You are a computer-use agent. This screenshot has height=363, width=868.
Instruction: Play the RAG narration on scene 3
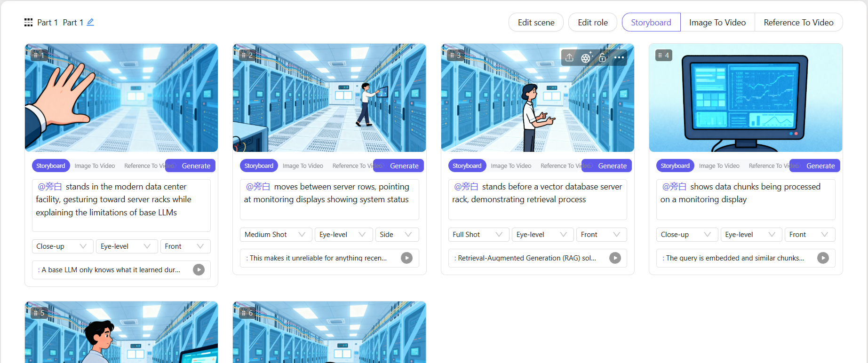(x=615, y=258)
